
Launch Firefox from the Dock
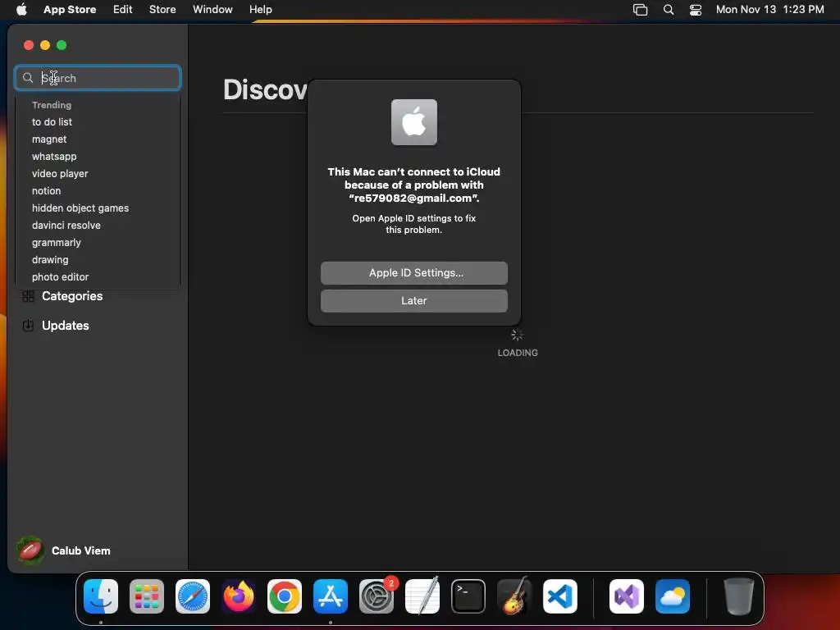click(239, 596)
